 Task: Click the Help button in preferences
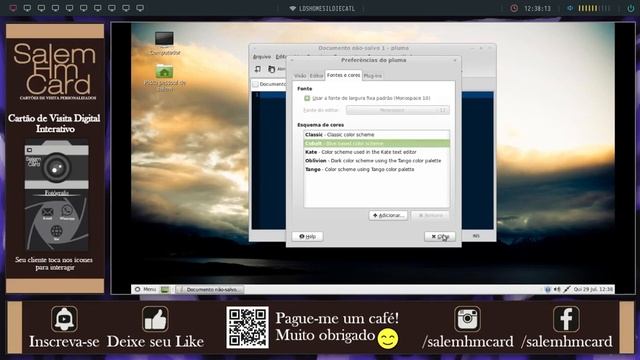click(x=307, y=236)
